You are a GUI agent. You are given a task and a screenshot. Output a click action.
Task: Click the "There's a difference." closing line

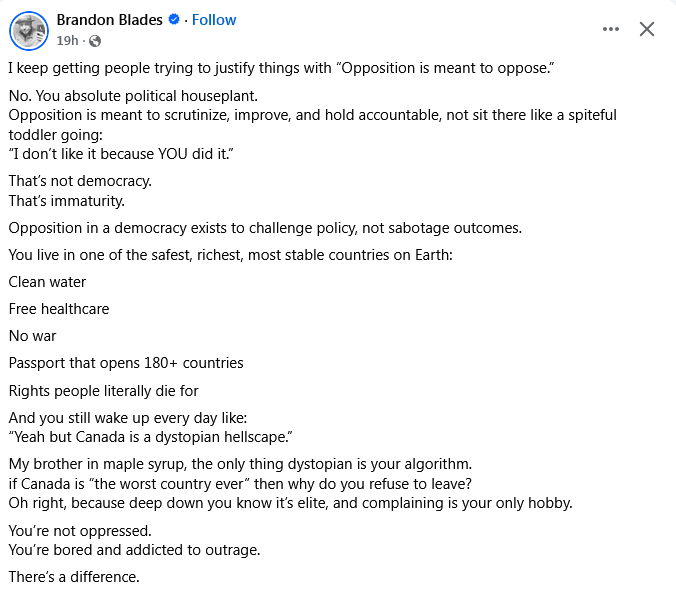point(74,577)
